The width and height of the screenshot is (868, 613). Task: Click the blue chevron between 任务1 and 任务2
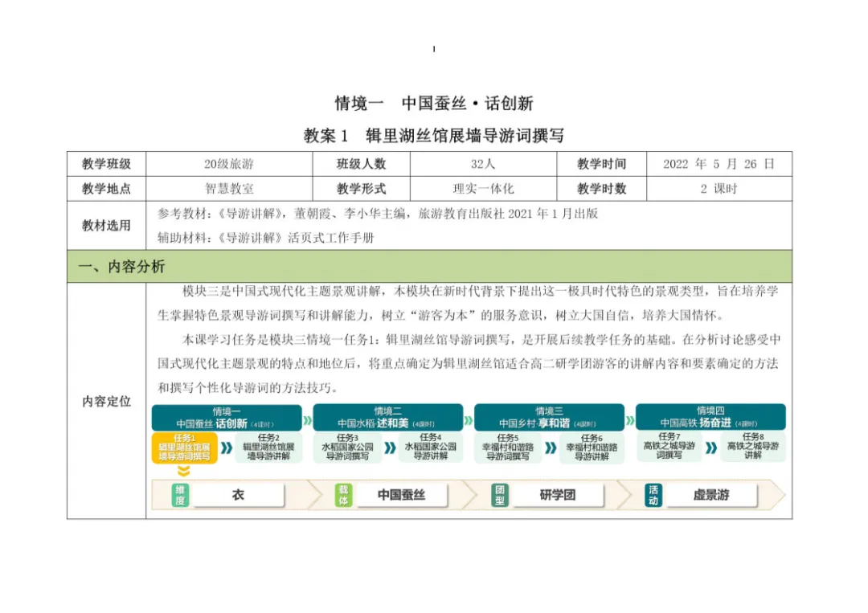(227, 447)
